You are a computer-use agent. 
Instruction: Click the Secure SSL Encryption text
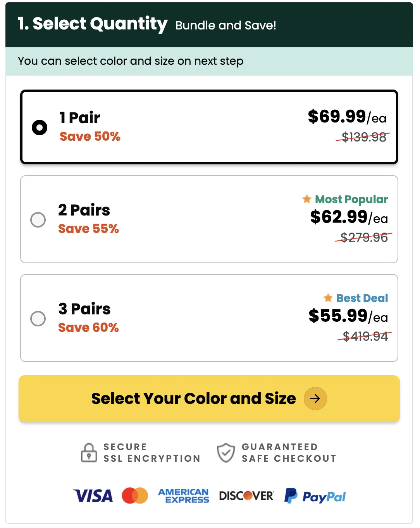tap(152, 453)
